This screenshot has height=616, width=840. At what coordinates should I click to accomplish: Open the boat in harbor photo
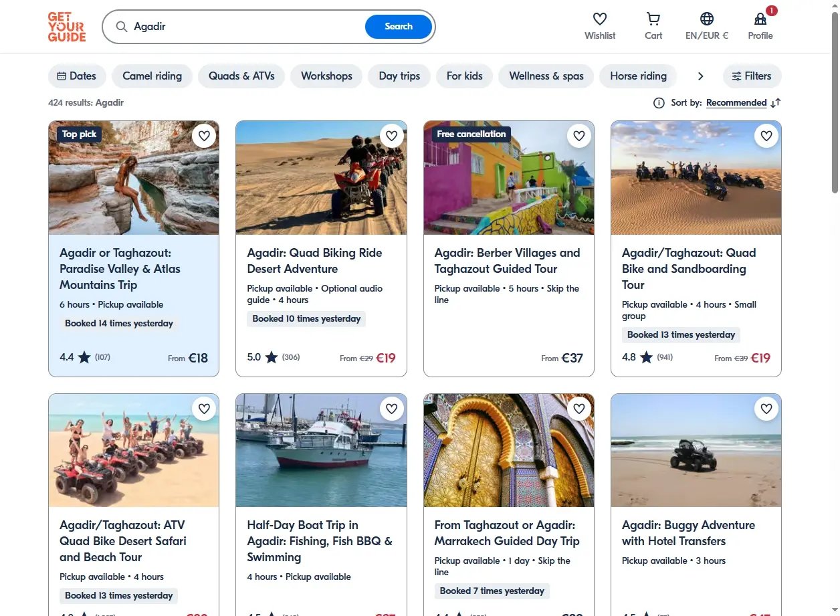(x=321, y=450)
